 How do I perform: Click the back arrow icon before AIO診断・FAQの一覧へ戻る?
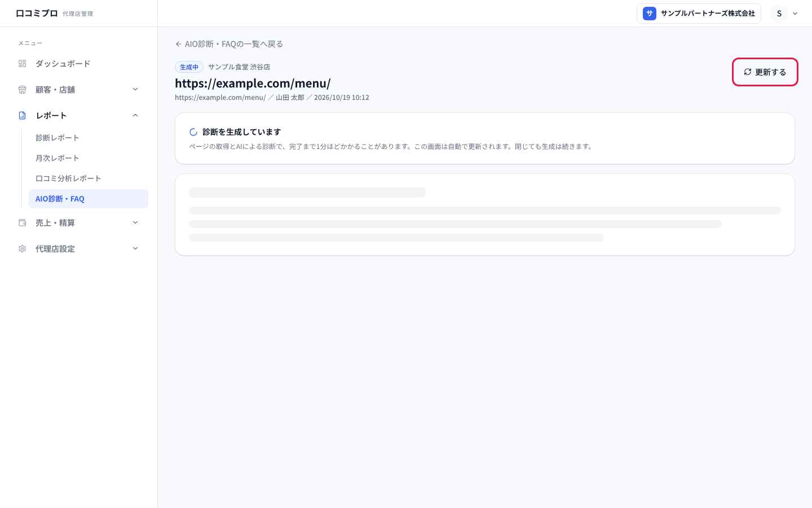(x=178, y=44)
